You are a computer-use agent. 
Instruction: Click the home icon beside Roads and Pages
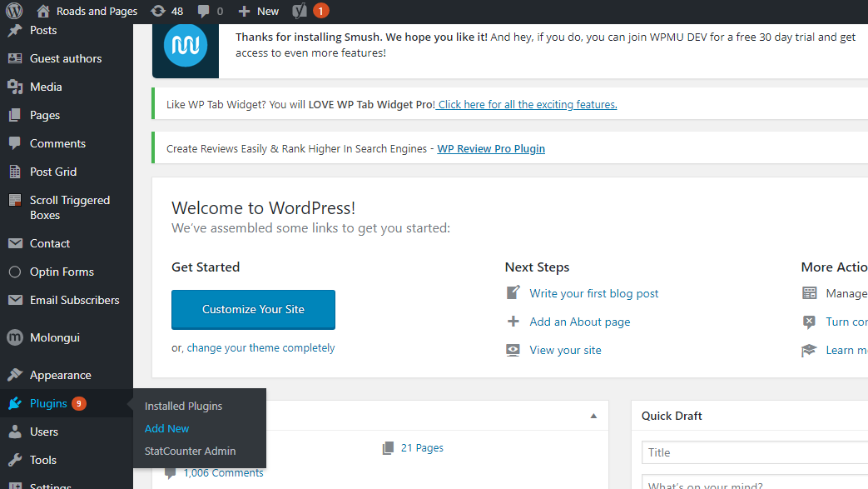pos(43,11)
